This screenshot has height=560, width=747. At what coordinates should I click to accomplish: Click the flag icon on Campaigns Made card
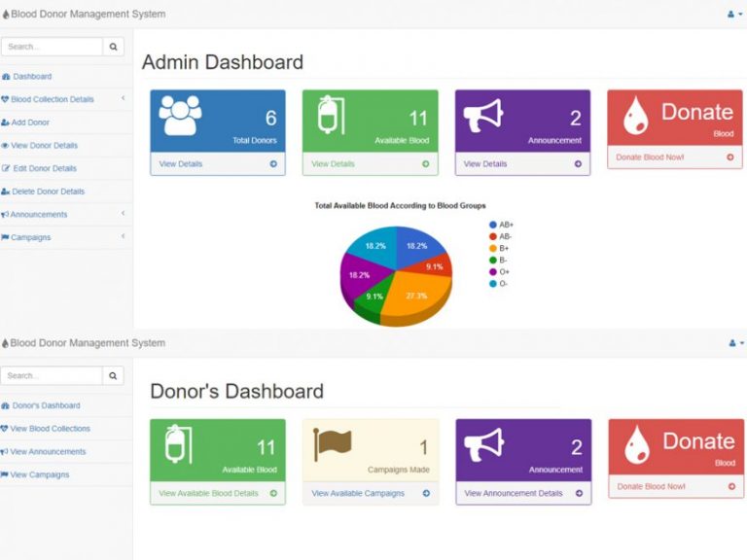coord(332,445)
